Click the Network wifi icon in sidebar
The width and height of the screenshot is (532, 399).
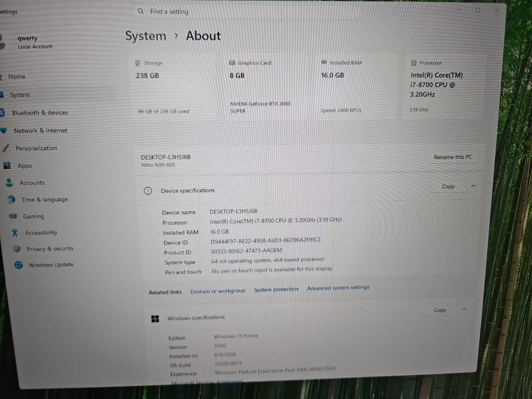point(3,130)
